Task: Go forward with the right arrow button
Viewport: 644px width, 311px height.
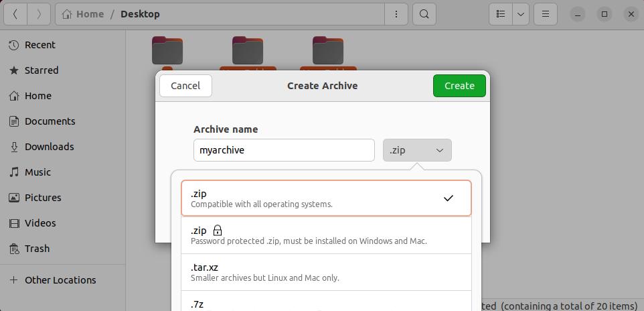Action: tap(39, 14)
